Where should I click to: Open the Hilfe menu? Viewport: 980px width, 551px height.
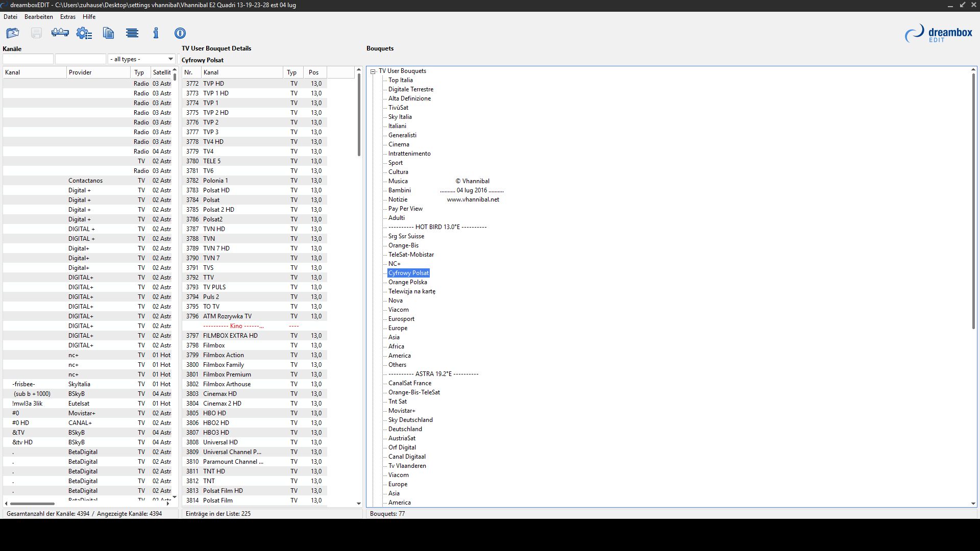point(89,17)
